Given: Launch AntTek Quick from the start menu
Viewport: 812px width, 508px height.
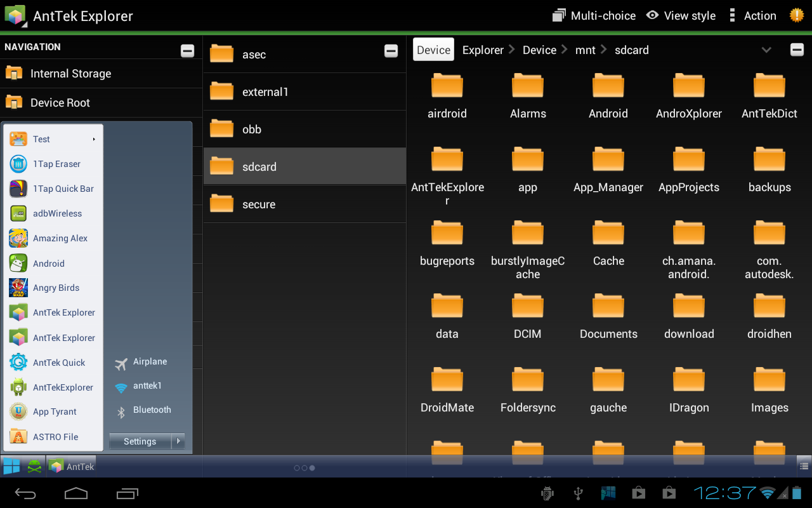Looking at the screenshot, I should click(x=53, y=363).
